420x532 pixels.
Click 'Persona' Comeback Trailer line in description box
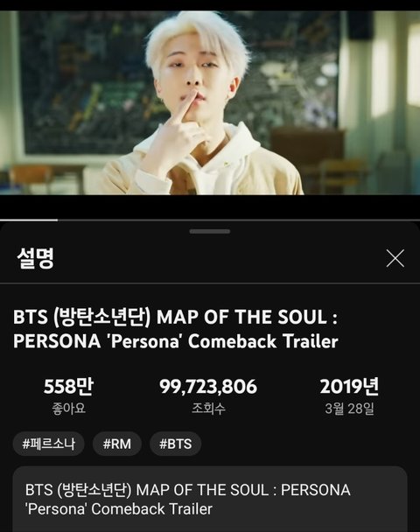click(x=119, y=509)
